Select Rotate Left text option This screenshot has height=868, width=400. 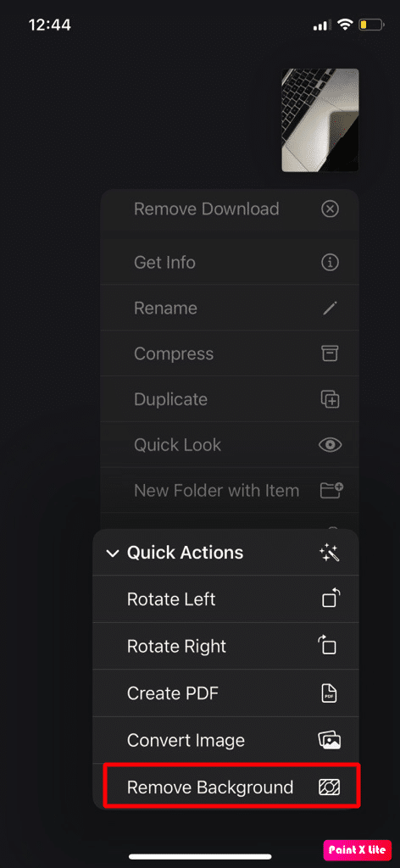pyautogui.click(x=171, y=599)
